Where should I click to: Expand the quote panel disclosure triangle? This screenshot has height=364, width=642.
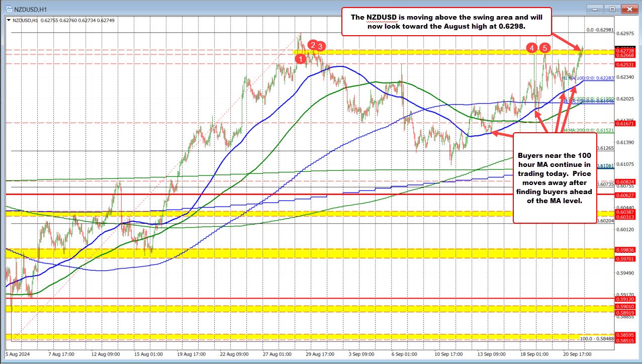(9, 20)
